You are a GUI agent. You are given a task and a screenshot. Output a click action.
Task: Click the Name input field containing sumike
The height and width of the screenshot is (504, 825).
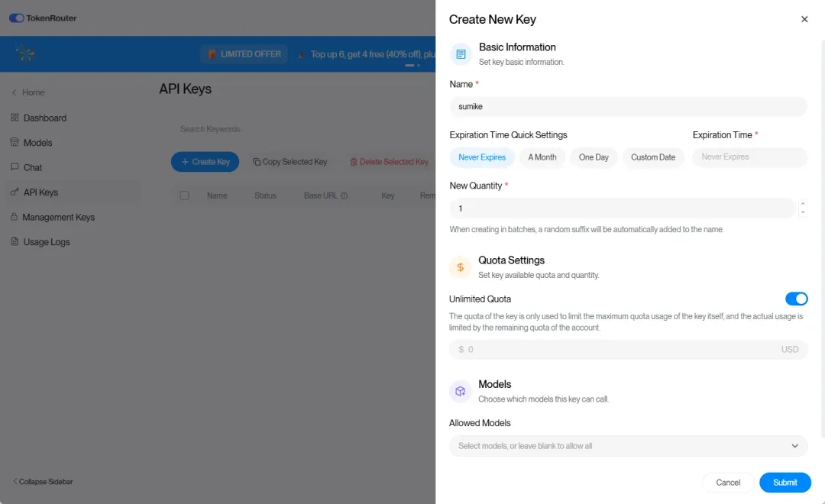pos(628,106)
